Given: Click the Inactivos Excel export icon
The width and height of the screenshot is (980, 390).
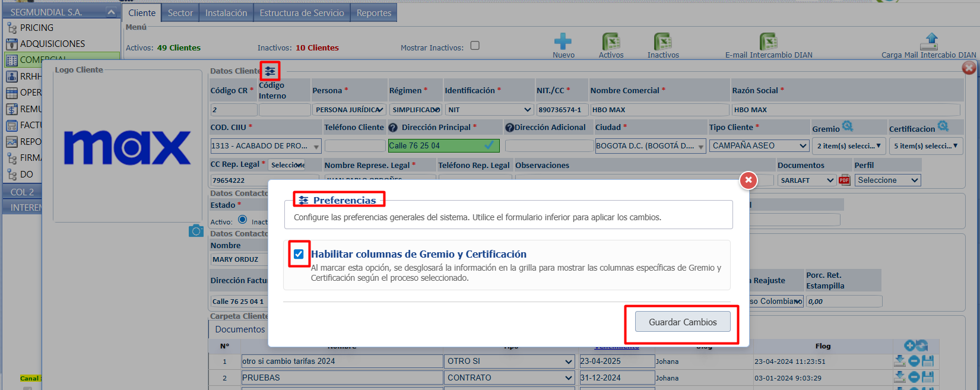Looking at the screenshot, I should 662,42.
